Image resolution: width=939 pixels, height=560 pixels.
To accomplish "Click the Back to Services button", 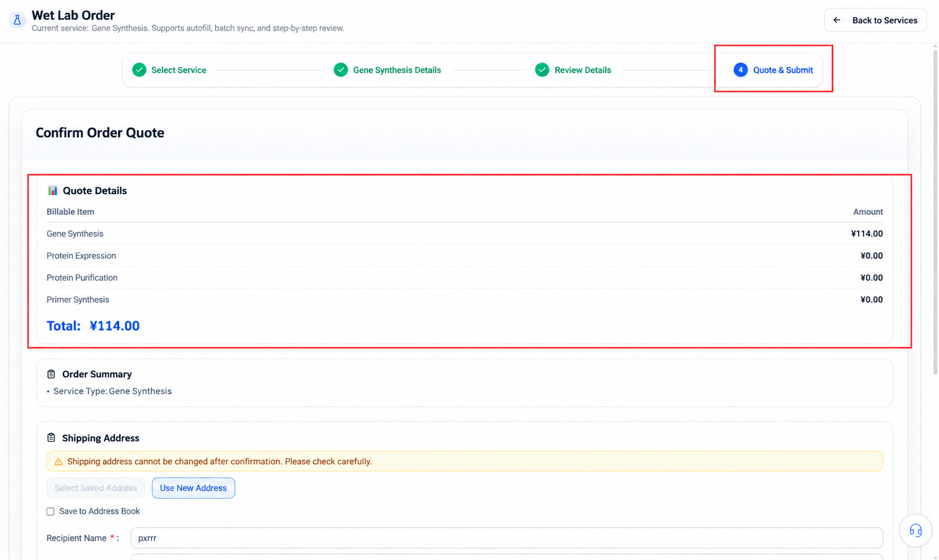I will (875, 20).
